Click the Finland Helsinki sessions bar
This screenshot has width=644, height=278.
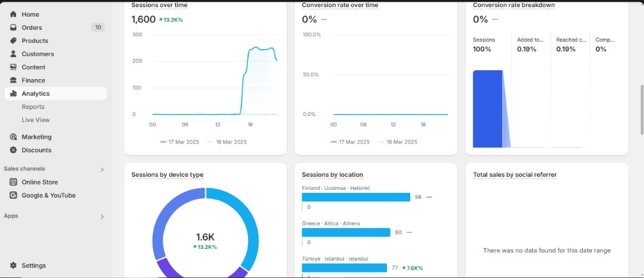[x=356, y=197]
